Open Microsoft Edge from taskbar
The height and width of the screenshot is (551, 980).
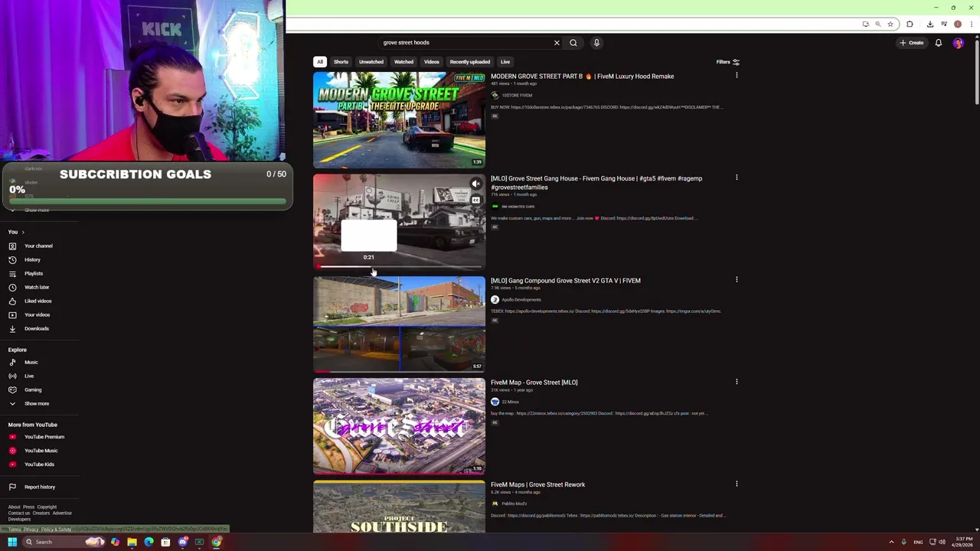click(x=149, y=542)
